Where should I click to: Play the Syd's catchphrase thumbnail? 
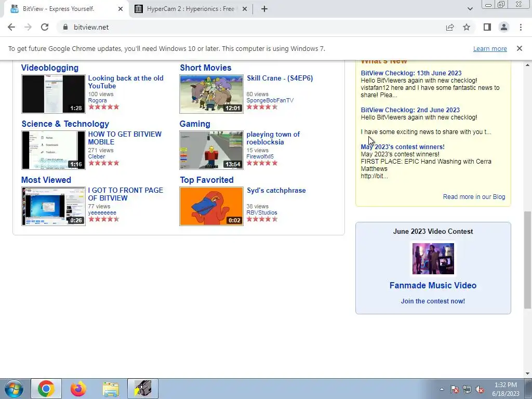[211, 206]
